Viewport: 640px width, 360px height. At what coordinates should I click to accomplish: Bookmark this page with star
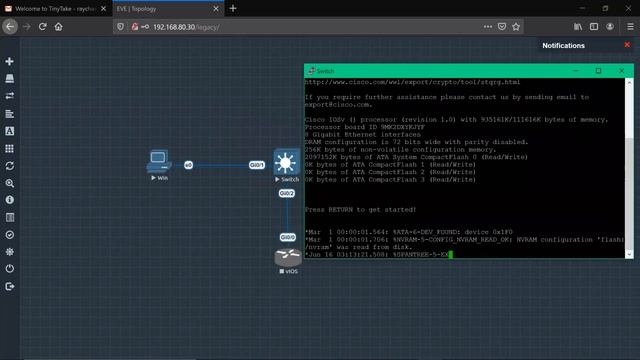(x=516, y=27)
